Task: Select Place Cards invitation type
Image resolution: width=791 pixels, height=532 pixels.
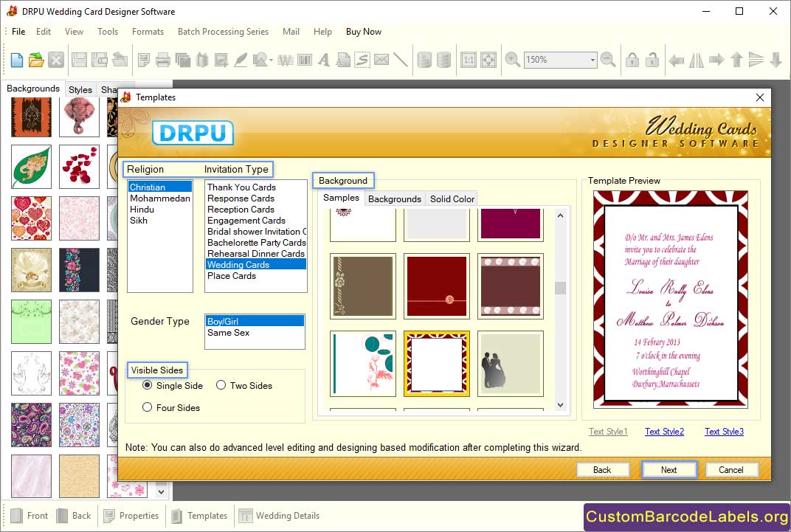Action: pos(256,276)
